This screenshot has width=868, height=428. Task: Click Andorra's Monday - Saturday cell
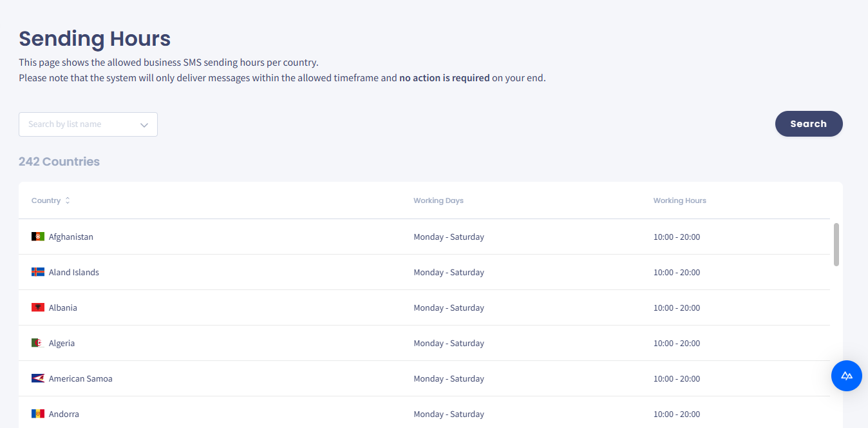[449, 414]
